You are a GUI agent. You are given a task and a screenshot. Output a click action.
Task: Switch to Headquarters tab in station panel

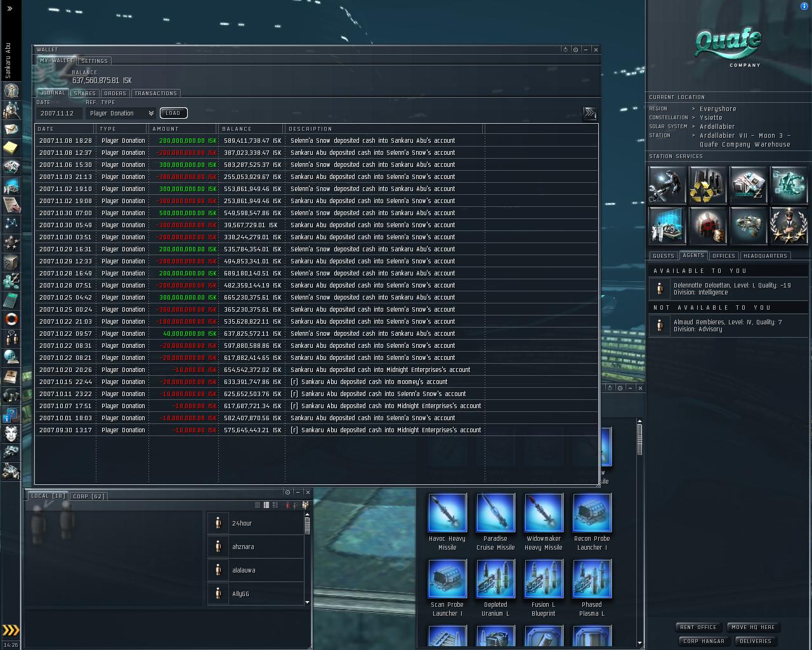coord(765,256)
